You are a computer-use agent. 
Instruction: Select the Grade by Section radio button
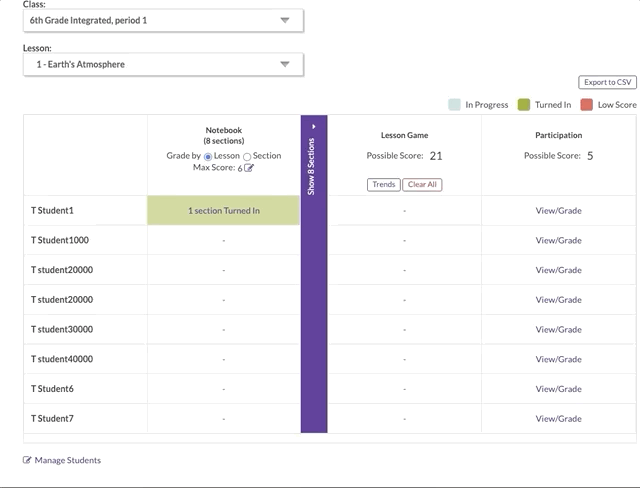pyautogui.click(x=247, y=156)
